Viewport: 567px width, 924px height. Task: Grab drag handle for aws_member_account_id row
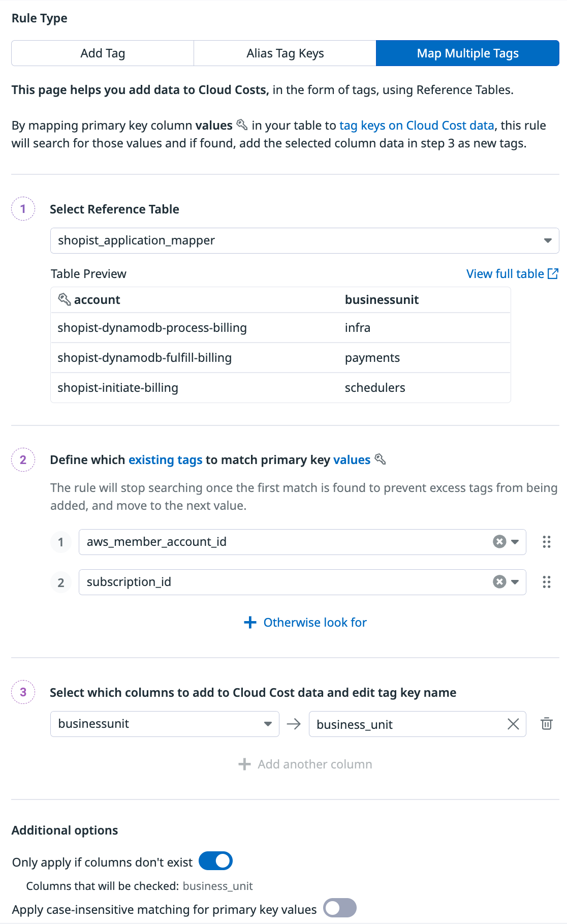(x=547, y=542)
